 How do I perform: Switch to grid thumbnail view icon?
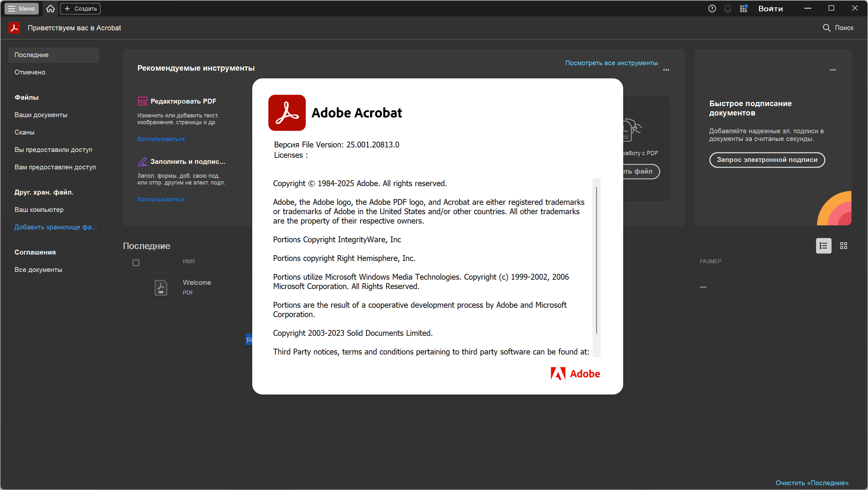point(843,246)
